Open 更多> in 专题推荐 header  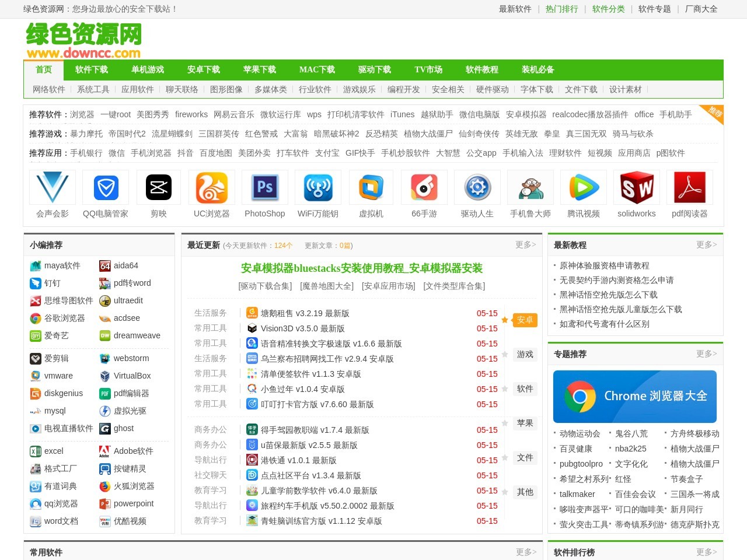pos(707,353)
